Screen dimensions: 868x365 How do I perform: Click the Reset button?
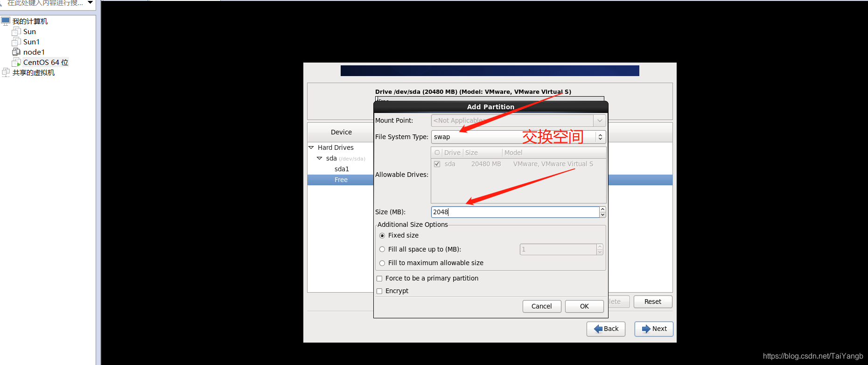pos(653,302)
